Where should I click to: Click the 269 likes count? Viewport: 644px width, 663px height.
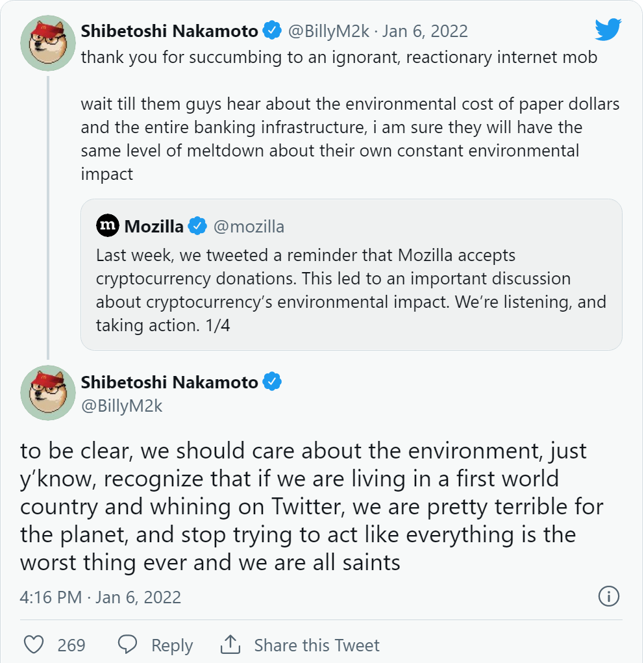[x=71, y=645]
